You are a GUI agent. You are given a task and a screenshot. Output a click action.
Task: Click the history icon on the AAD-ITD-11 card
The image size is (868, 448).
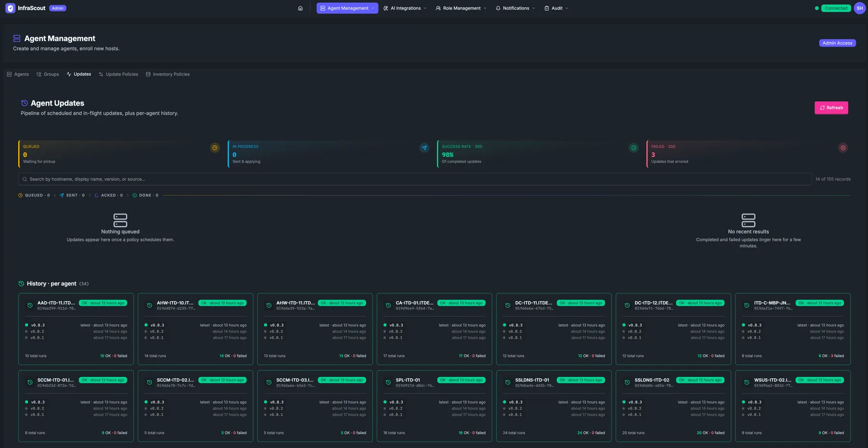[30, 305]
